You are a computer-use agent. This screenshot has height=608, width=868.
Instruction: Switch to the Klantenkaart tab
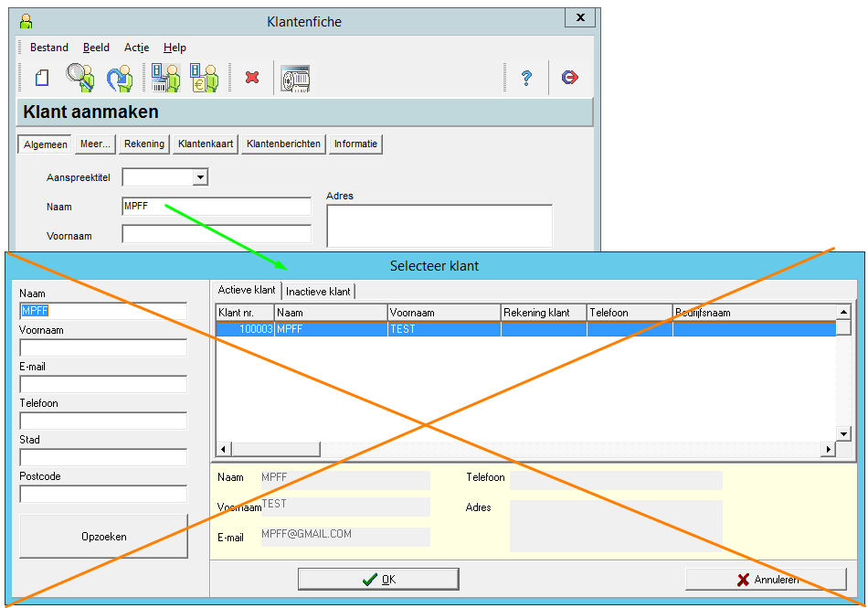point(206,144)
